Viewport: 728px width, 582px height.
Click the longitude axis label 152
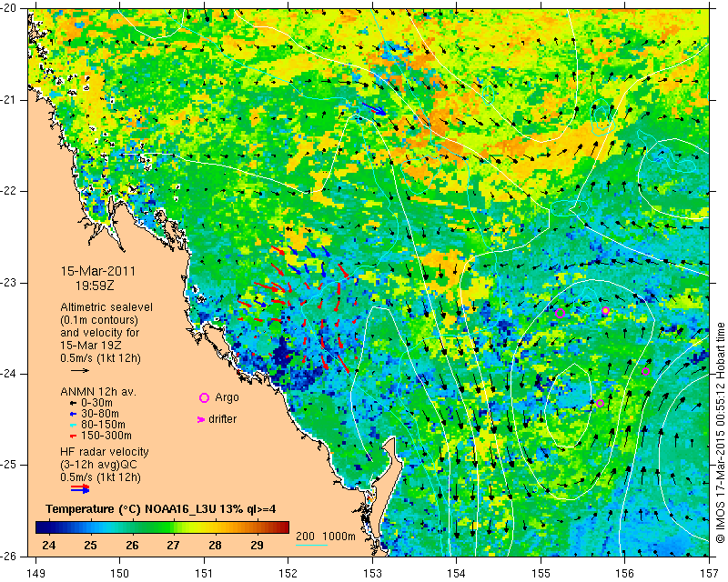pyautogui.click(x=288, y=573)
